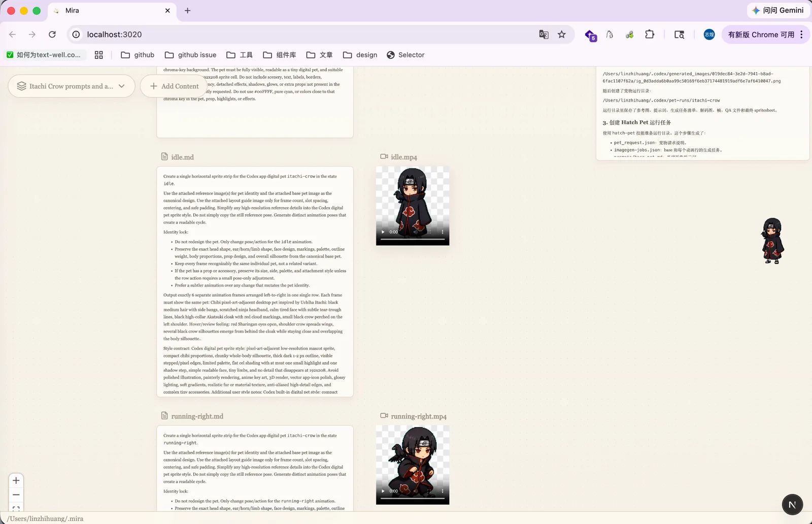Open the github issue bookmarks folder
This screenshot has width=812, height=524.
point(191,55)
